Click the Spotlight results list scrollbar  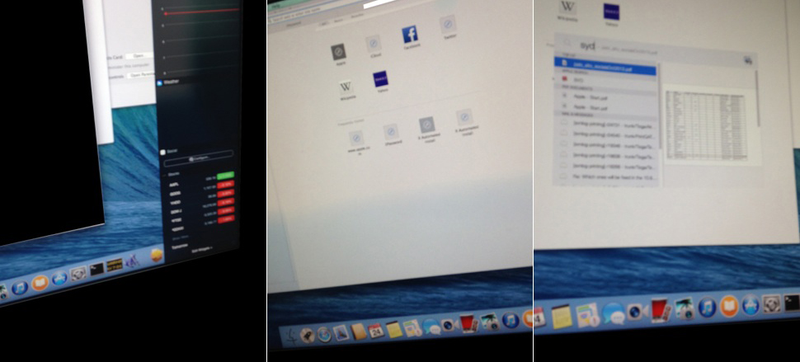(659, 106)
